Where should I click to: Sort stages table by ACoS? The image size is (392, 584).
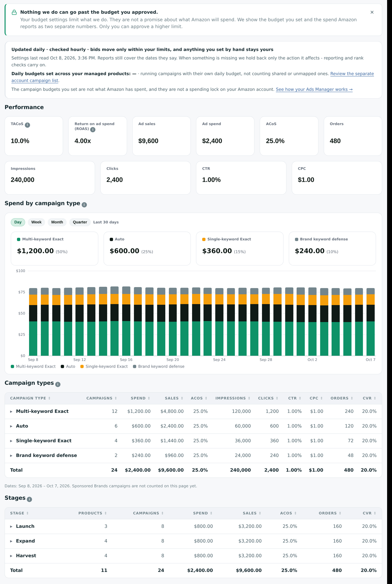point(288,513)
